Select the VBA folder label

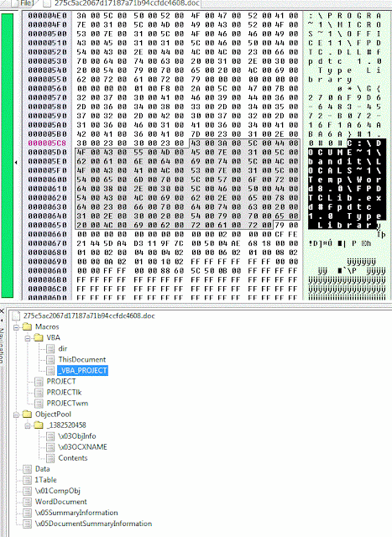coord(53,337)
